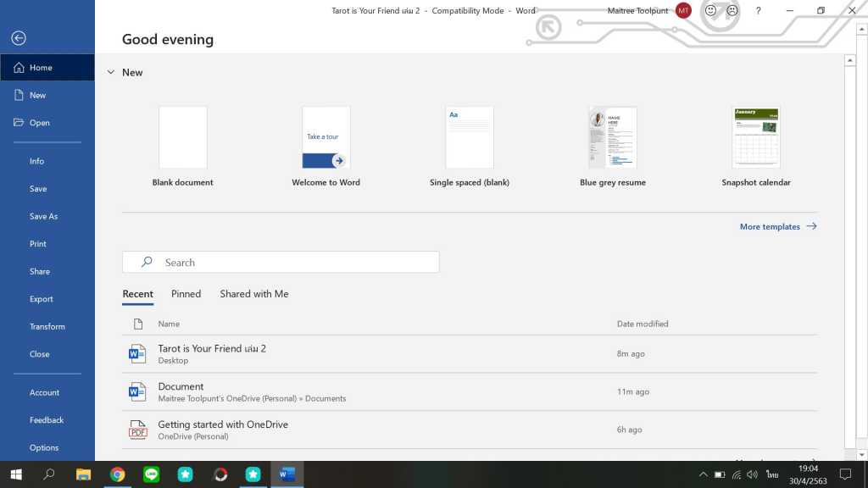
Task: Collapse the New templates section
Action: (x=111, y=73)
